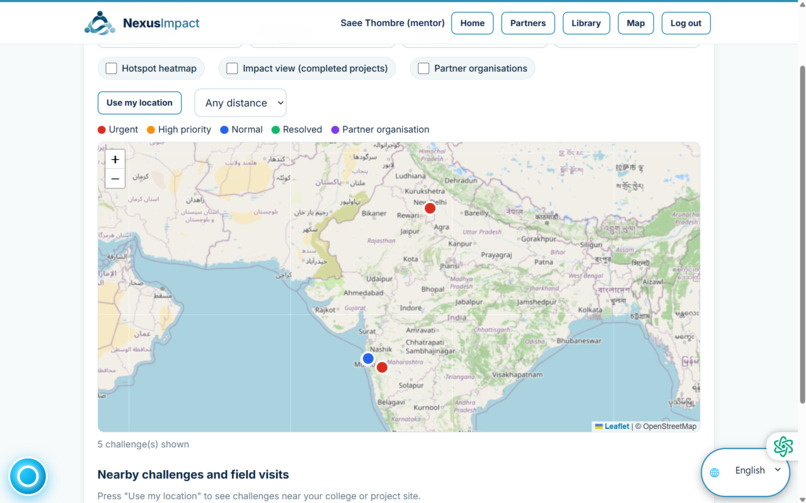Click the blue circular assistant button
Viewport: 806px width, 503px height.
[28, 476]
